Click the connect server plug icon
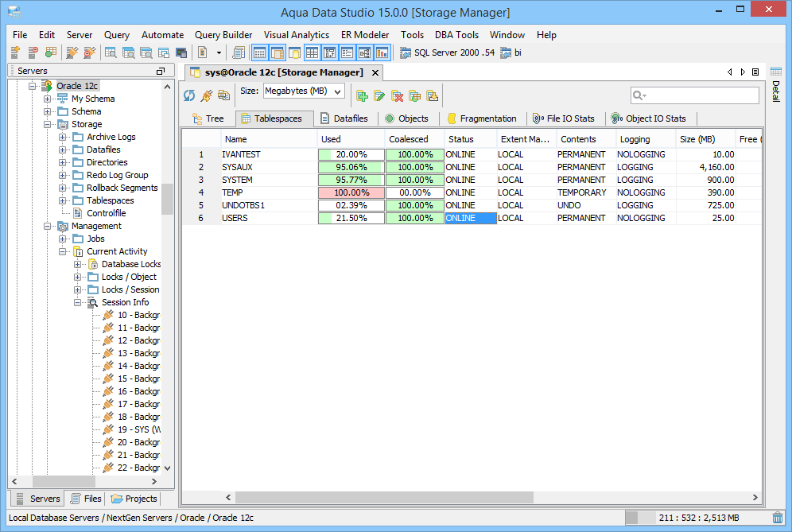The height and width of the screenshot is (532, 792). [72, 52]
